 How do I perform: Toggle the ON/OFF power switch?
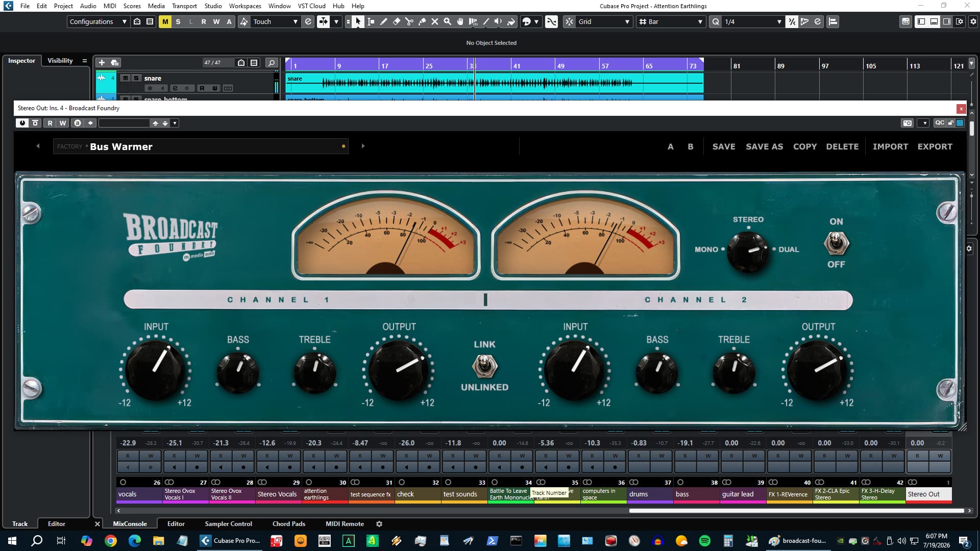836,243
